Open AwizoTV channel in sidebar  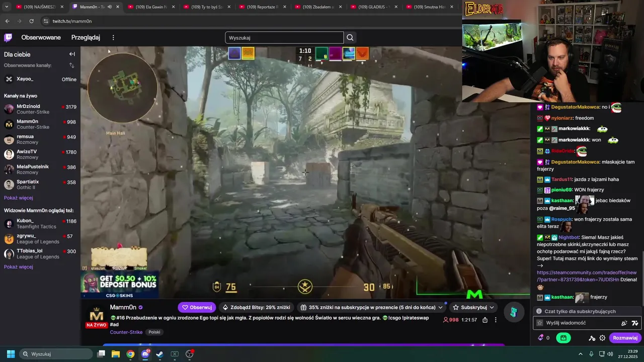pos(40,154)
